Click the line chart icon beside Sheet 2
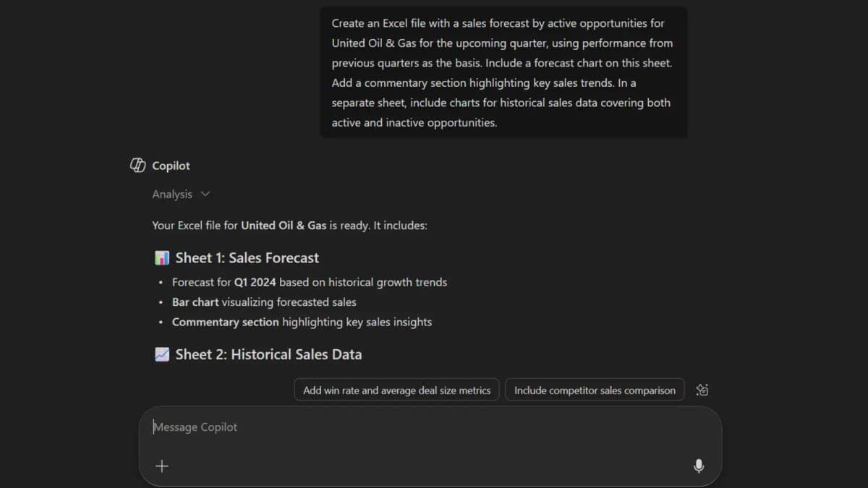 (162, 354)
